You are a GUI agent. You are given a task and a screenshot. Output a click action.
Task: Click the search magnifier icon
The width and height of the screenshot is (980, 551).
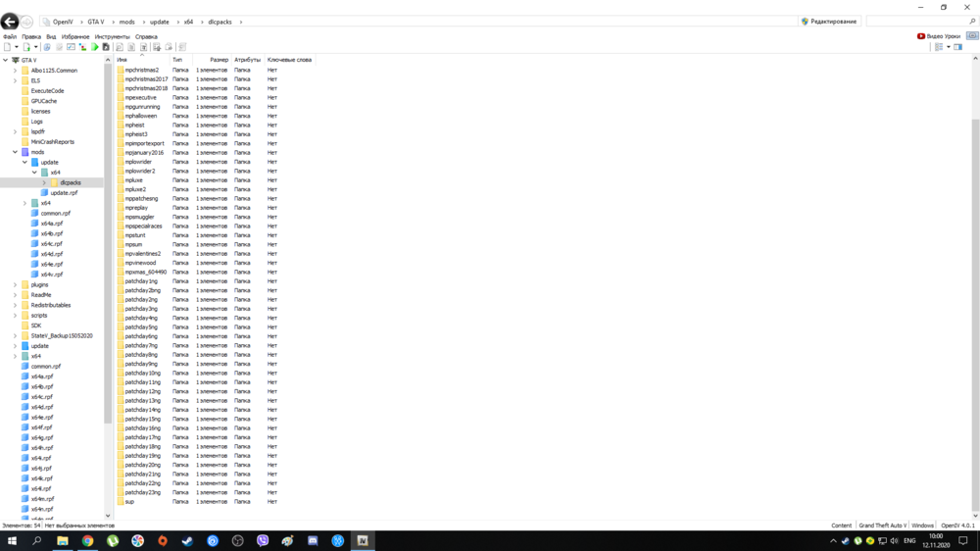tap(972, 22)
